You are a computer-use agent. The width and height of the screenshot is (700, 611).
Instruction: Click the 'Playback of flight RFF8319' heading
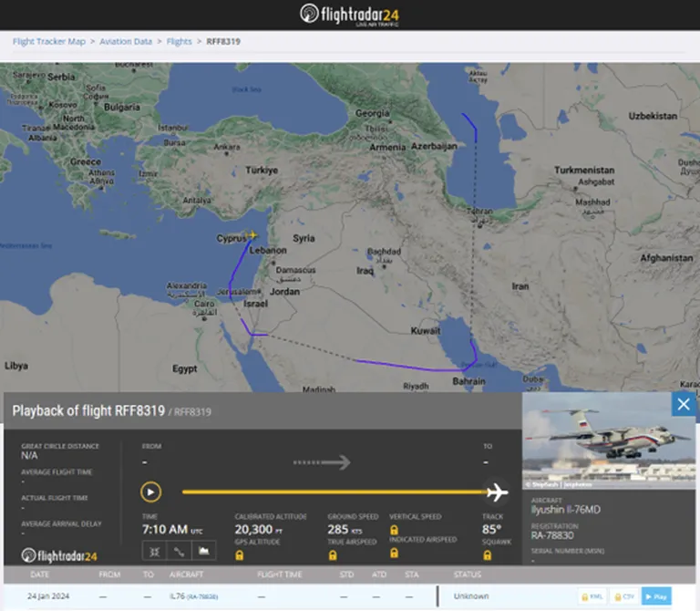pyautogui.click(x=88, y=410)
